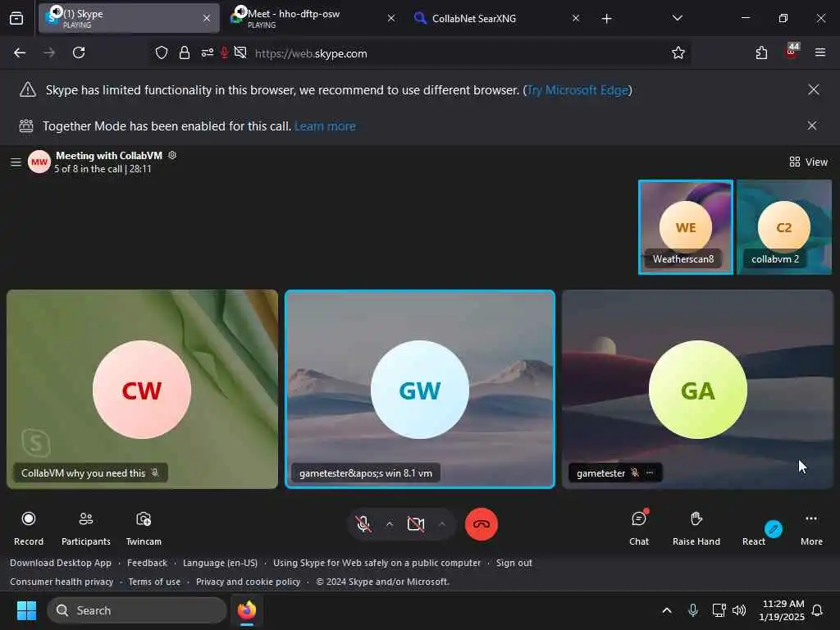840x630 pixels.
Task: Expand microphone options chevron
Action: (390, 524)
